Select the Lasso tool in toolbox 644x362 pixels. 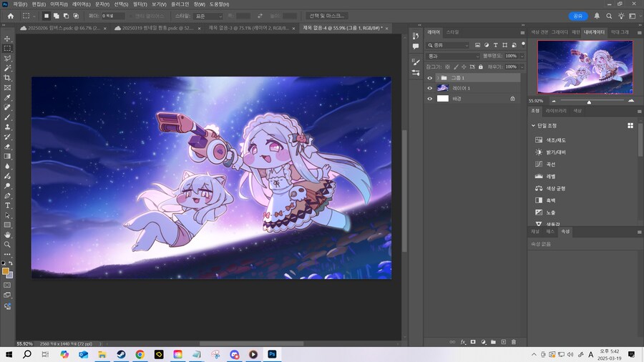[7, 58]
